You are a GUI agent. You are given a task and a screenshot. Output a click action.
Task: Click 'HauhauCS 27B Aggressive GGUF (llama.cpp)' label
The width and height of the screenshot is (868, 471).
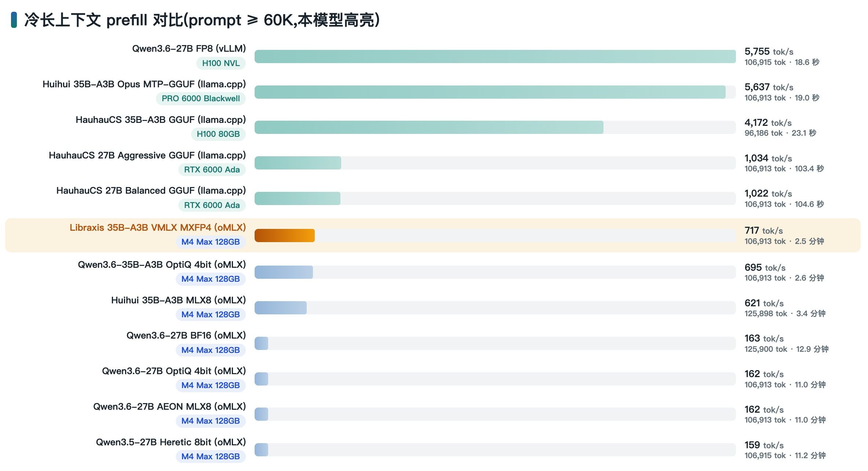click(147, 155)
